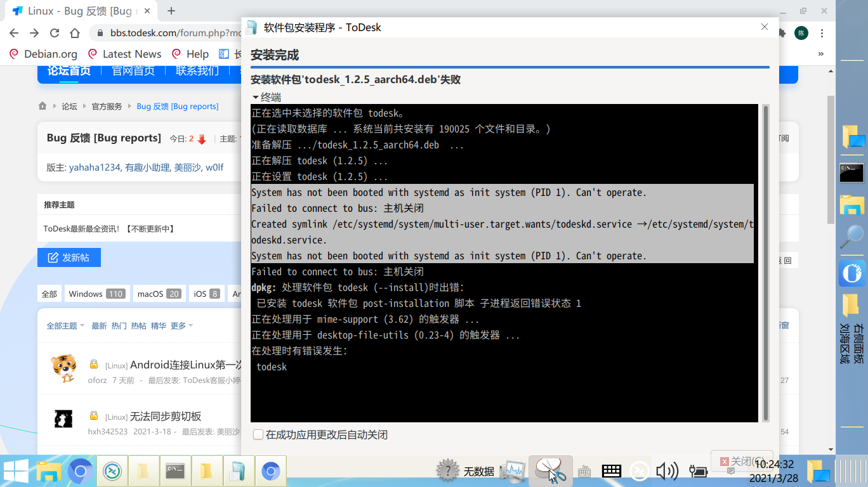The image size is (868, 487).
Task: Click the 无数据 question-mark gear icon
Action: [448, 471]
